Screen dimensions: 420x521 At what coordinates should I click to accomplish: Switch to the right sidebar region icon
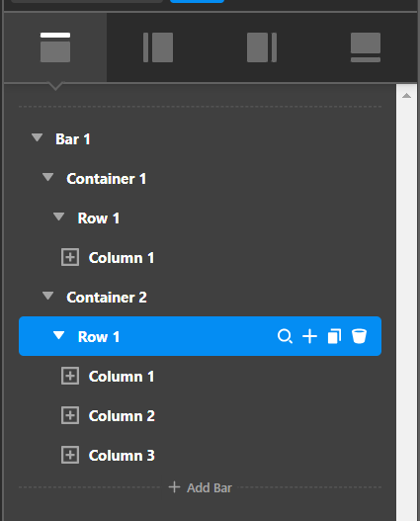(x=262, y=47)
